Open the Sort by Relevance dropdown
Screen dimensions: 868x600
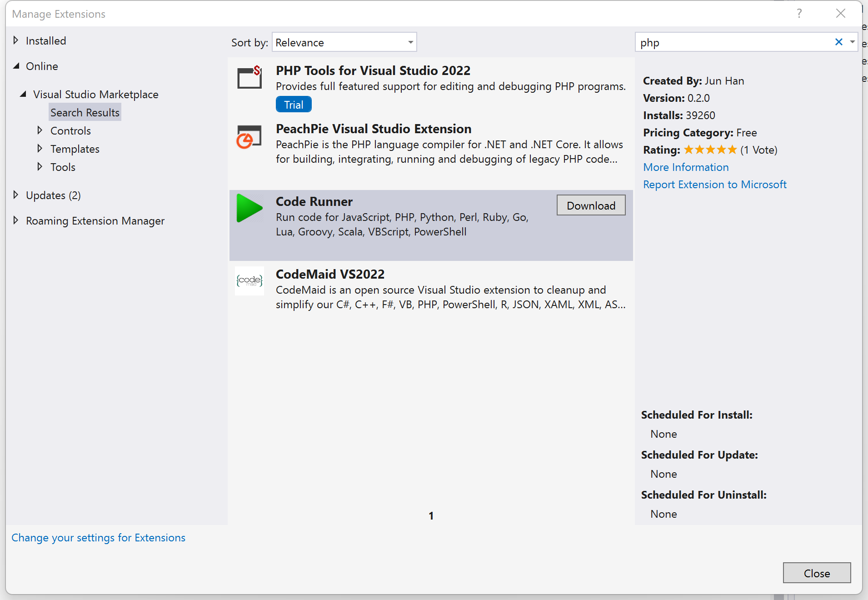344,42
